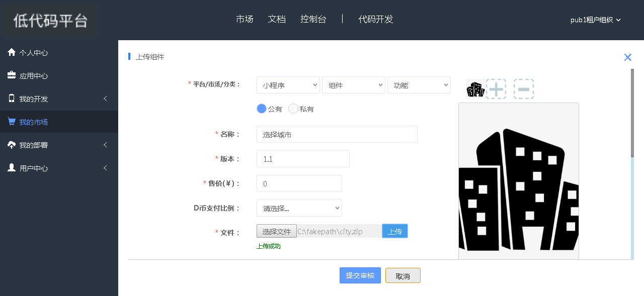Click the blue 上传 button

click(394, 231)
